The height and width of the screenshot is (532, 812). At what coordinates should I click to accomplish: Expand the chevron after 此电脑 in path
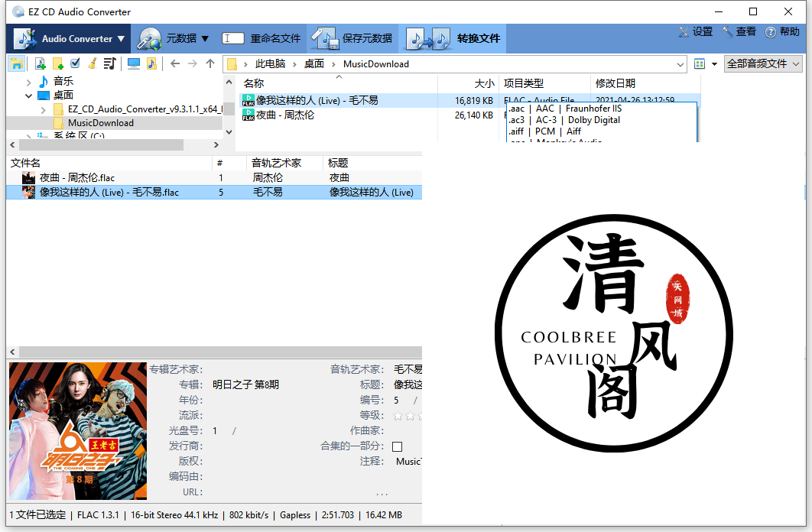click(x=294, y=65)
